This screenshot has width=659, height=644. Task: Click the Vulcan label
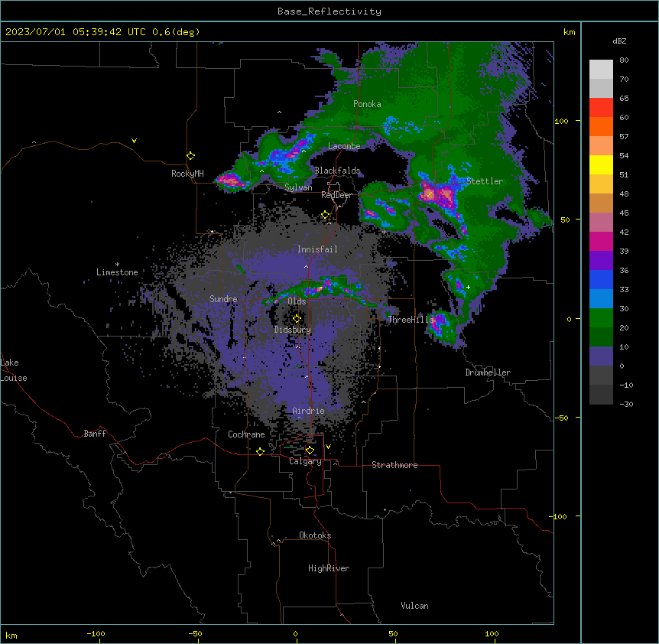tap(414, 606)
